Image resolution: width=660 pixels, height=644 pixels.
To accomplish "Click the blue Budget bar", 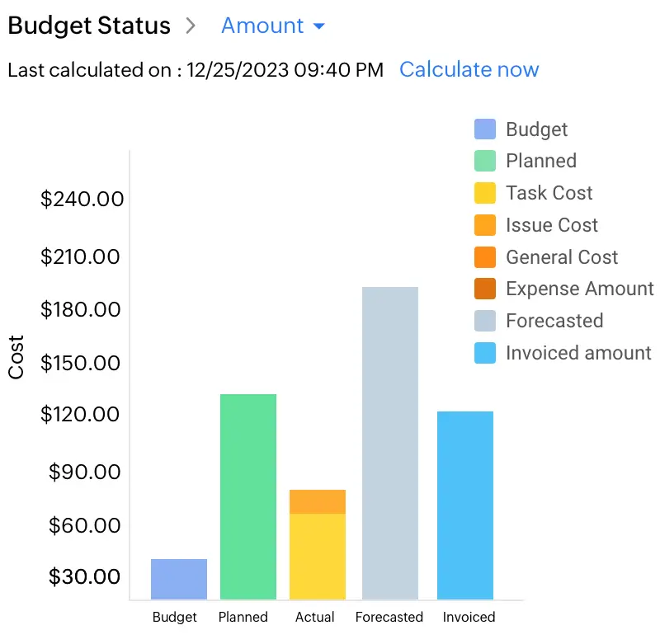I will pyautogui.click(x=179, y=579).
